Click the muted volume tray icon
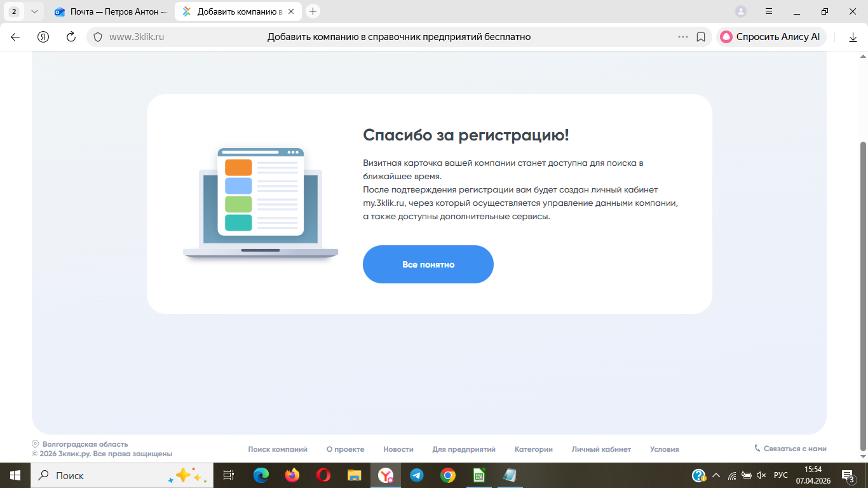This screenshot has height=488, width=868. [x=761, y=475]
